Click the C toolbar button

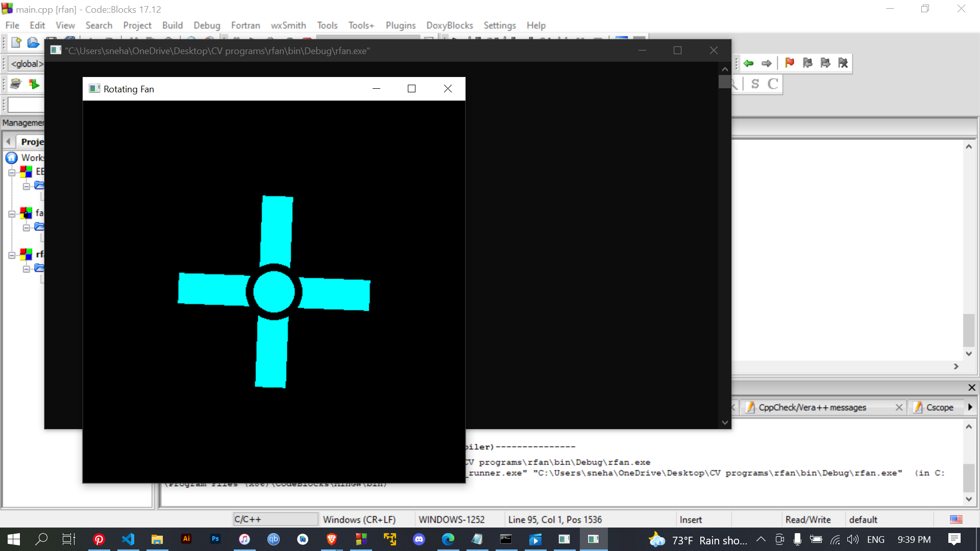pyautogui.click(x=773, y=84)
